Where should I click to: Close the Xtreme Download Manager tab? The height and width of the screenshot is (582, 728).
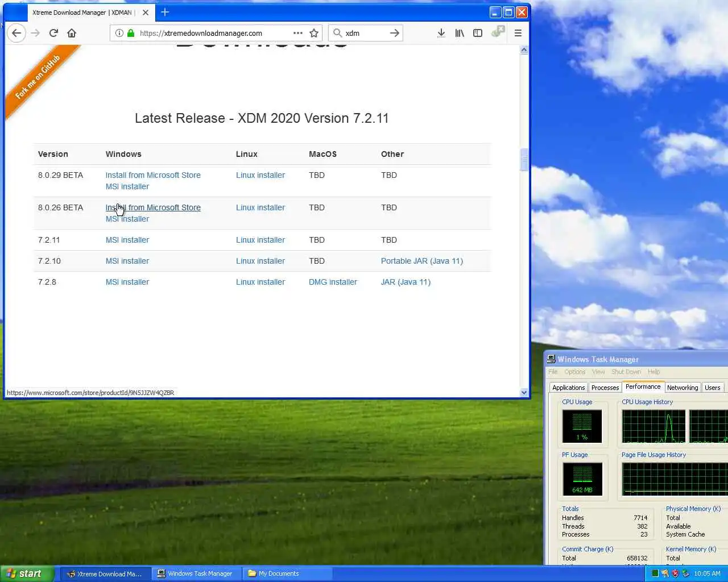(x=146, y=12)
